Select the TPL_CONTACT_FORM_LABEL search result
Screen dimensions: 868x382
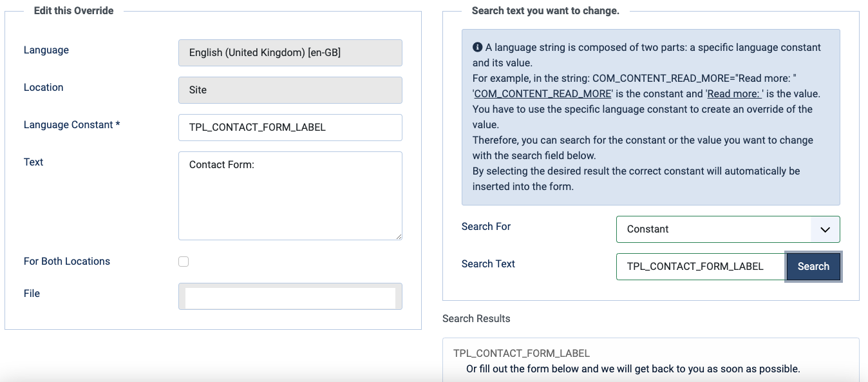point(522,354)
